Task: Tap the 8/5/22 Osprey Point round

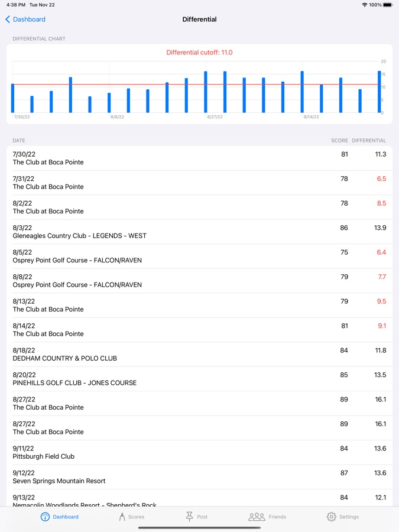Action: (x=199, y=256)
